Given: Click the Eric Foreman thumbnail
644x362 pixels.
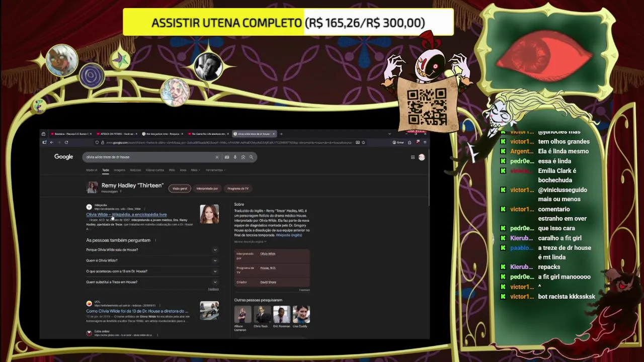Looking at the screenshot, I should pos(282,314).
